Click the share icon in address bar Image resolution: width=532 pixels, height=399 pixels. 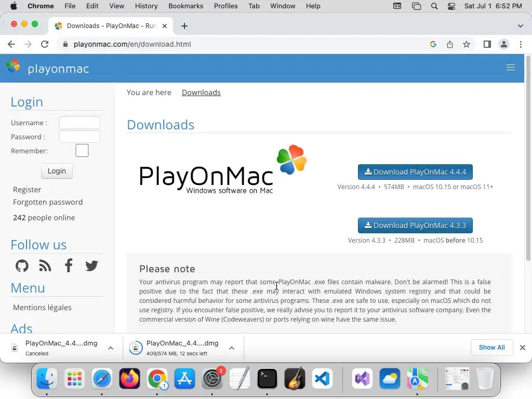[449, 44]
